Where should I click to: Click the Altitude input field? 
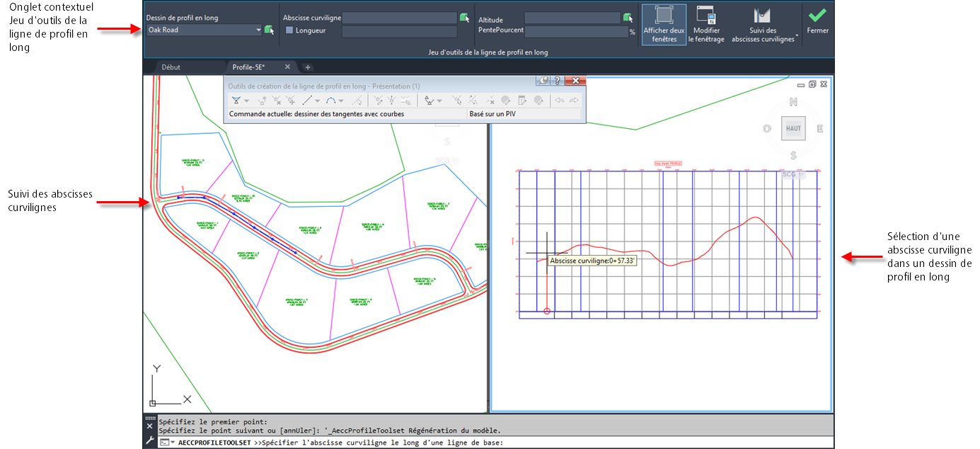pos(572,18)
